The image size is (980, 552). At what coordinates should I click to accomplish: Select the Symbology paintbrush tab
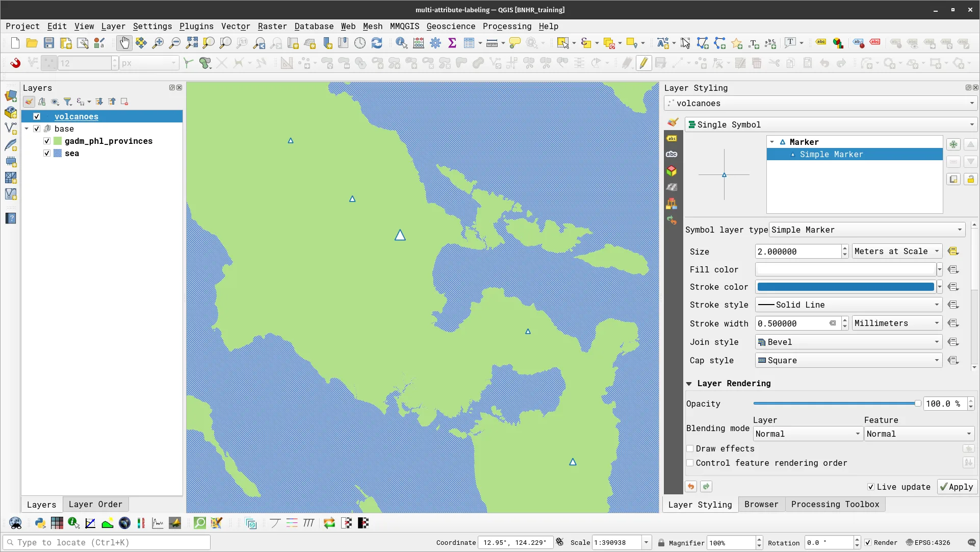click(x=672, y=122)
